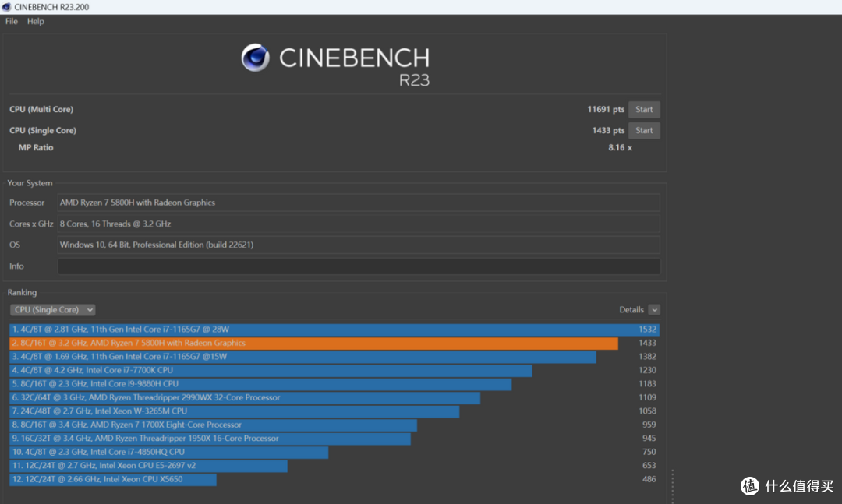
Task: Click the OS field Windows 10 64 Bit
Action: [x=359, y=245]
